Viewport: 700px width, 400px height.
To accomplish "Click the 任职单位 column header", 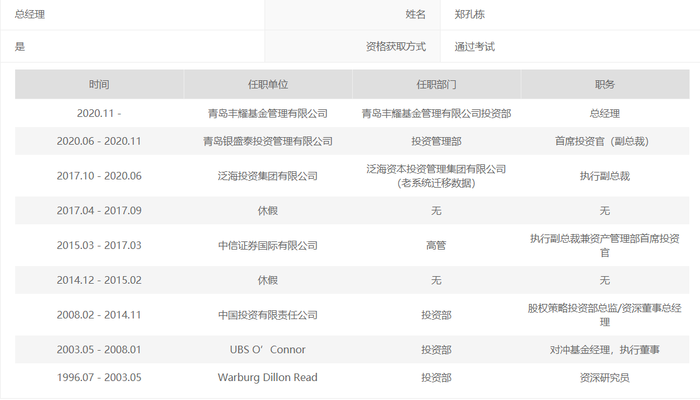I will (268, 84).
